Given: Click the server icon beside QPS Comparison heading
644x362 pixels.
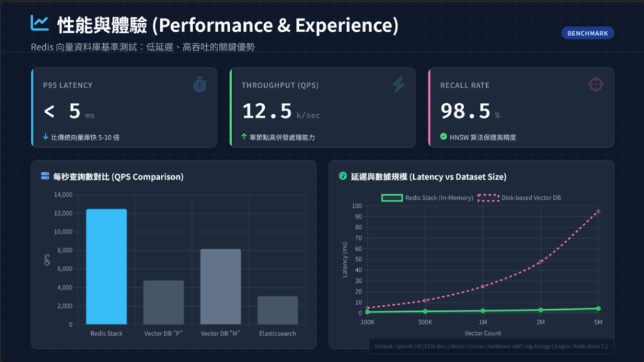Looking at the screenshot, I should [x=45, y=177].
